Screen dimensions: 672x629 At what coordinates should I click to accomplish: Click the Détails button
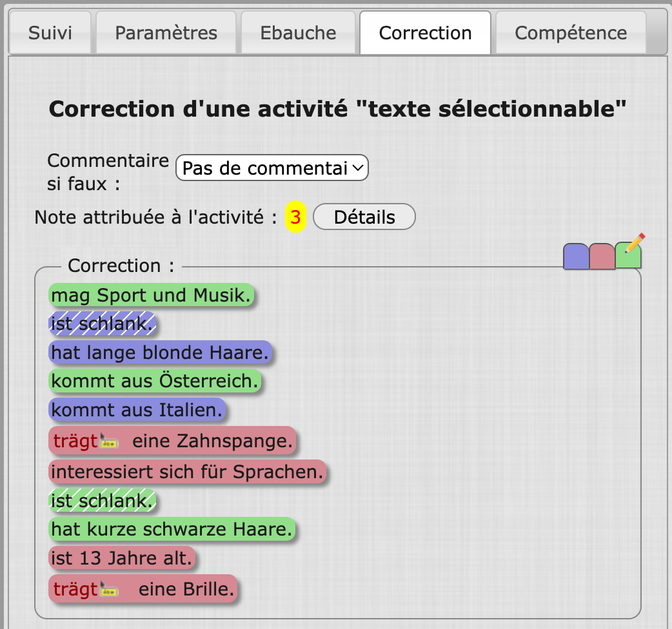(364, 217)
